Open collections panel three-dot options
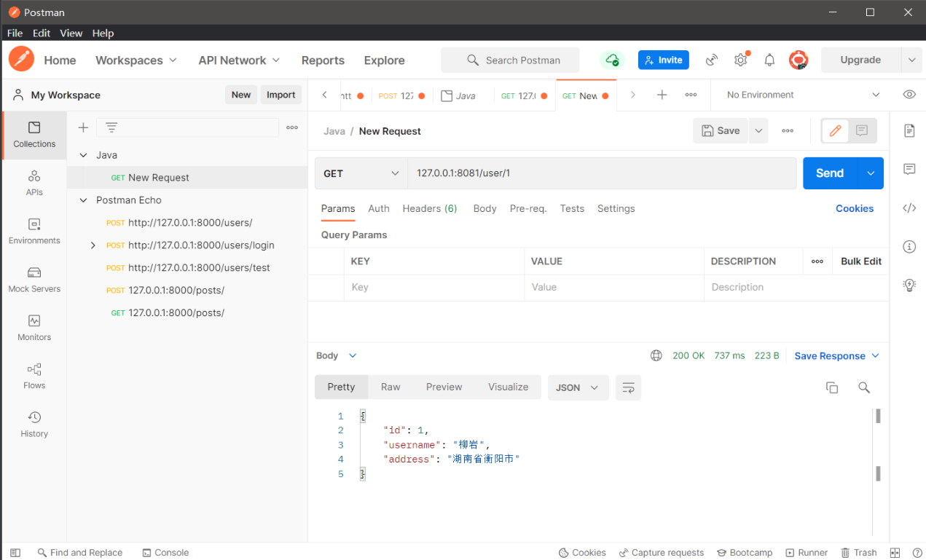This screenshot has height=560, width=926. click(292, 127)
